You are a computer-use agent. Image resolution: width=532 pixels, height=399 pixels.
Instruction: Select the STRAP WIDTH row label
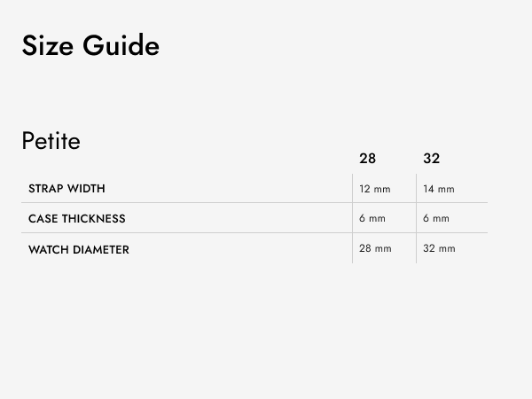[x=66, y=189]
